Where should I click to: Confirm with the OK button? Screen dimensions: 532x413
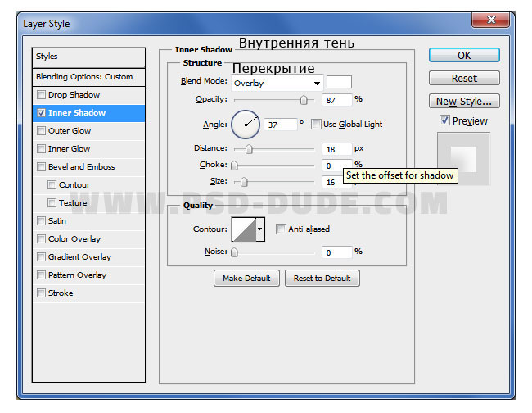point(464,55)
